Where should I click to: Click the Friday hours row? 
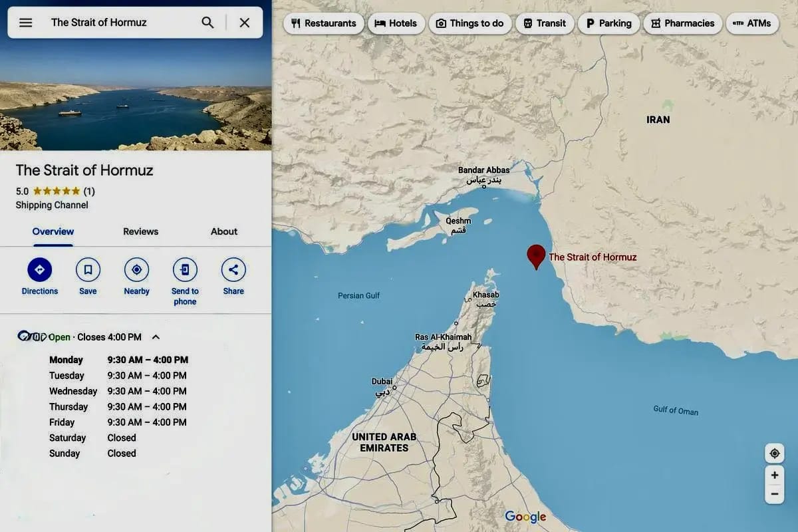[118, 422]
